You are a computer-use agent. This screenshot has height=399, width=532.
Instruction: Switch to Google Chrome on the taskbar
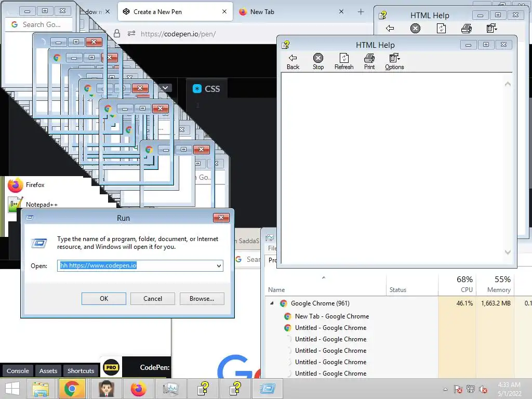72,389
